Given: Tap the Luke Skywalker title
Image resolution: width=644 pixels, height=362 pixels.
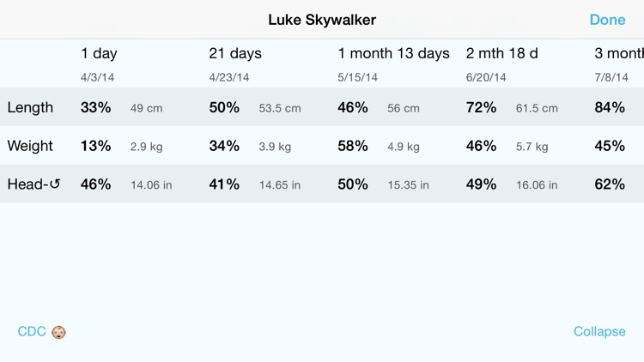Looking at the screenshot, I should click(322, 20).
